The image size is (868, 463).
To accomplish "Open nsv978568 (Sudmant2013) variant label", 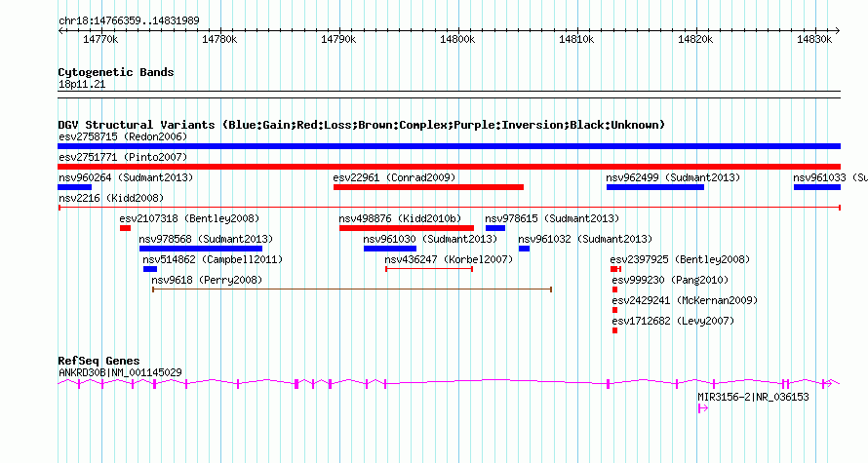I will (x=206, y=239).
